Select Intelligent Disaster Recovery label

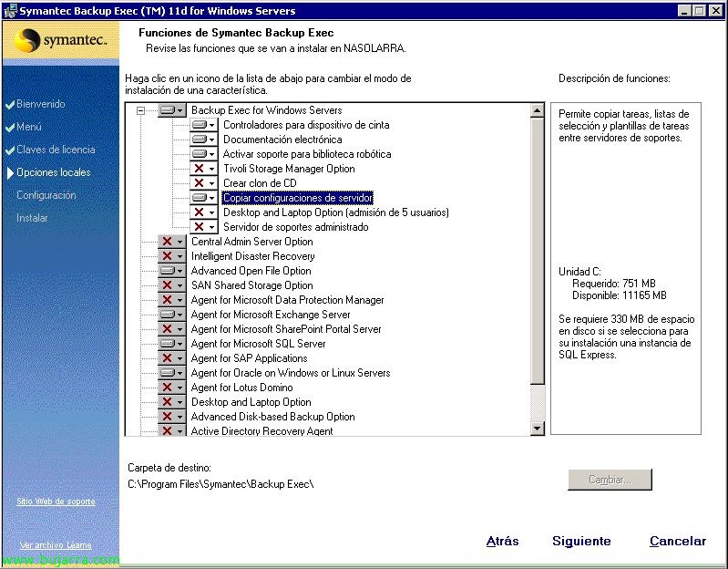(x=253, y=256)
